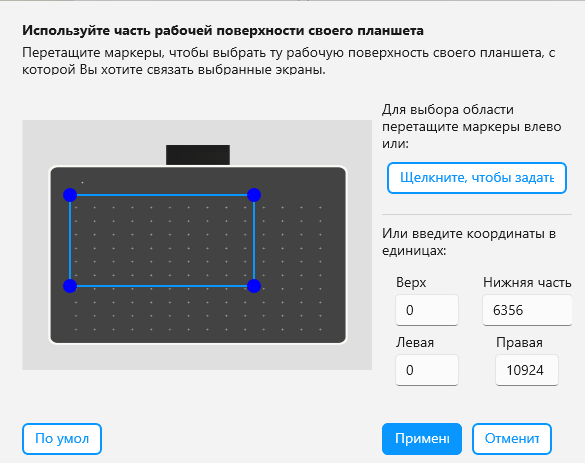Apply changes with the "Примени" button

tap(422, 439)
